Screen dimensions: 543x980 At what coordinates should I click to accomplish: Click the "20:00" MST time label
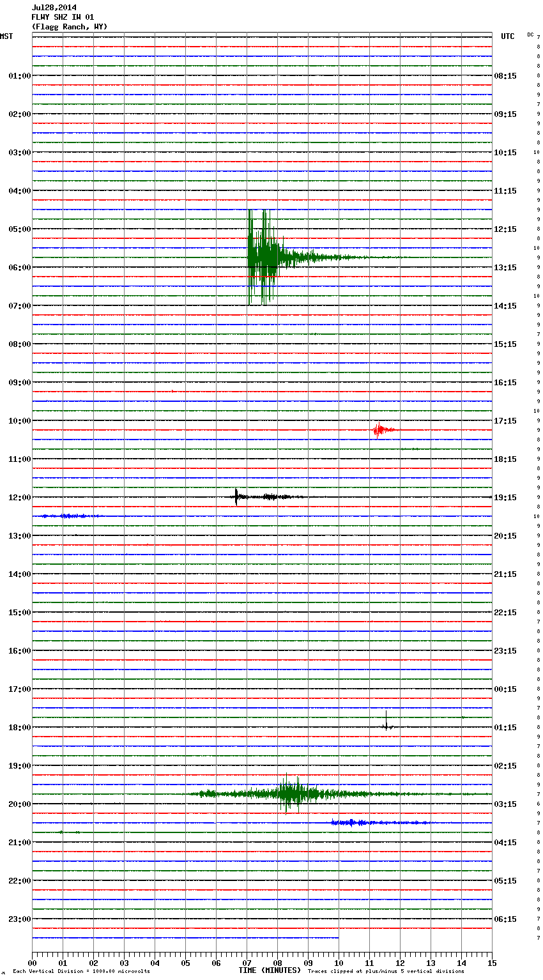pyautogui.click(x=20, y=804)
